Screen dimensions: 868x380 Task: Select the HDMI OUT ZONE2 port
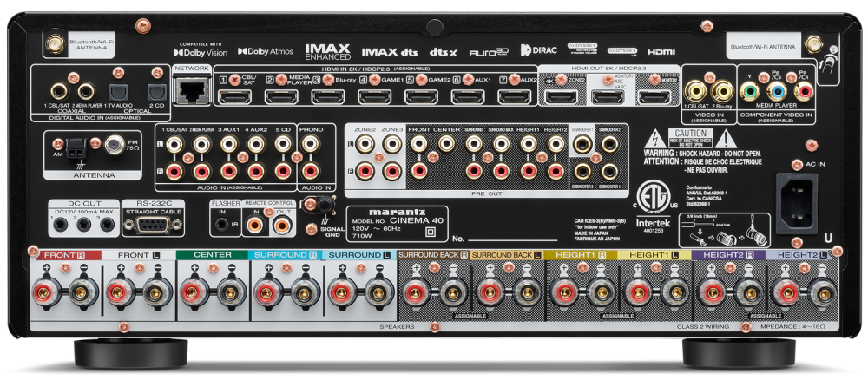(562, 97)
